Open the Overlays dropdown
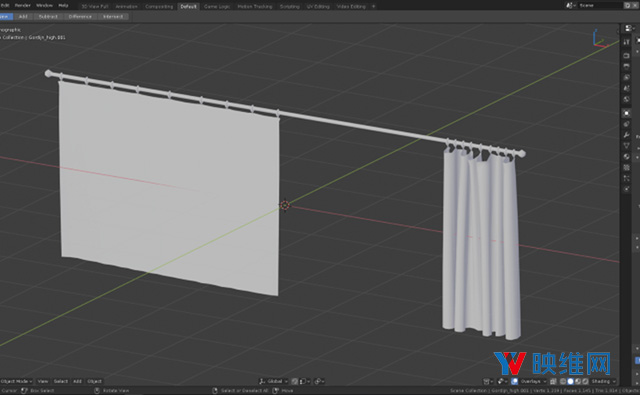 coord(533,382)
